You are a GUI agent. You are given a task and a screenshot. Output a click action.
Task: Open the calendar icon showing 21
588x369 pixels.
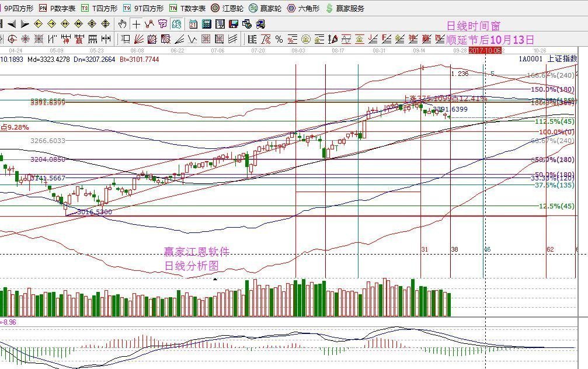point(193,24)
